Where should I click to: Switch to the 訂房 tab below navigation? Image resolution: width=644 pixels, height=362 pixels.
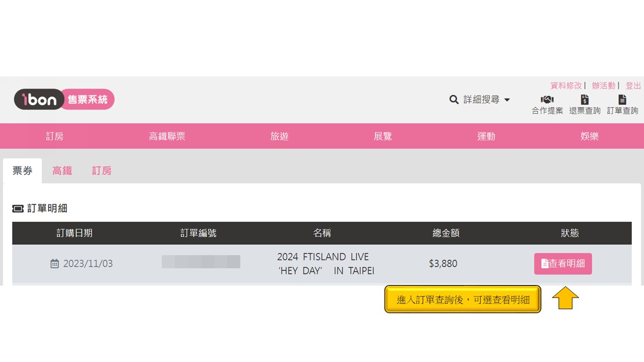pyautogui.click(x=102, y=171)
